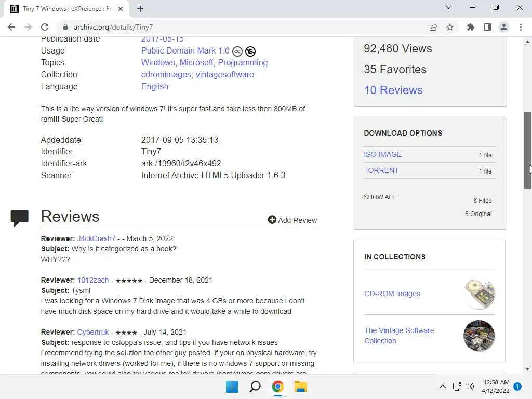The image size is (532, 399).
Task: Click the public domain mark icon
Action: tap(250, 51)
